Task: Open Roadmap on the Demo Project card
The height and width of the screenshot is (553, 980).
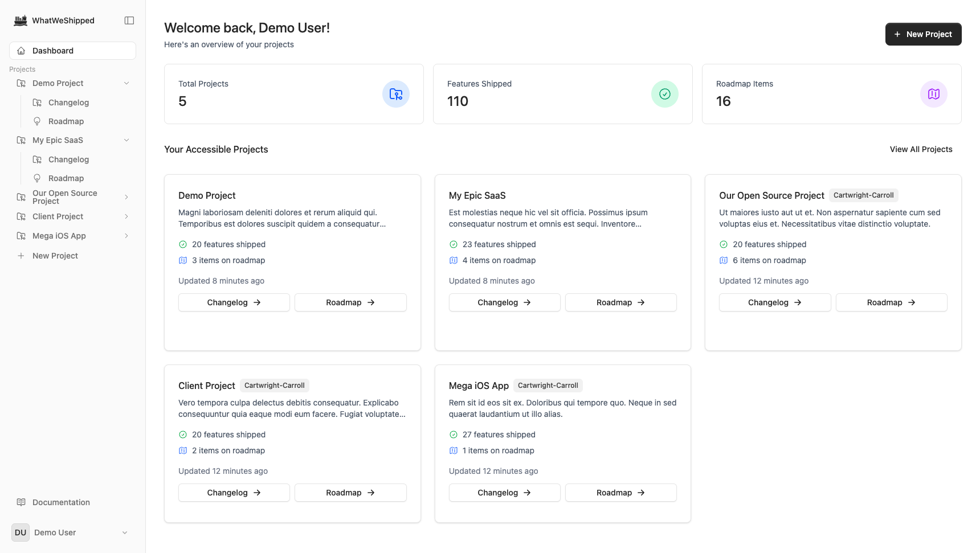Action: pyautogui.click(x=350, y=302)
